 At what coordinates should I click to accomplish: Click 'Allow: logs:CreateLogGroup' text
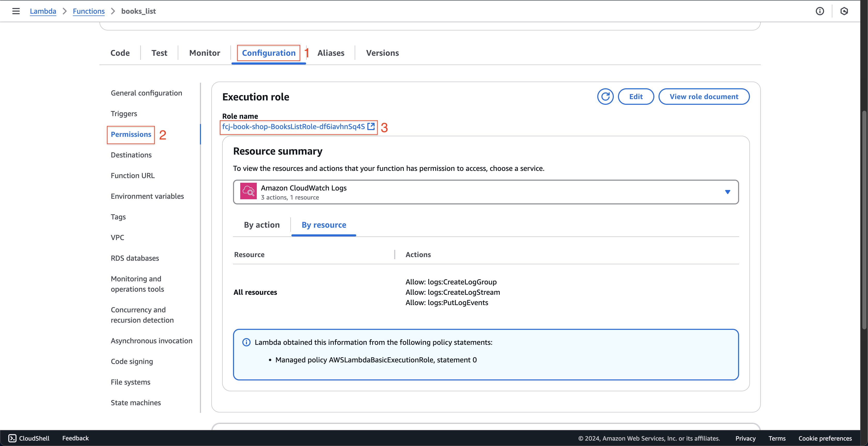(x=451, y=282)
